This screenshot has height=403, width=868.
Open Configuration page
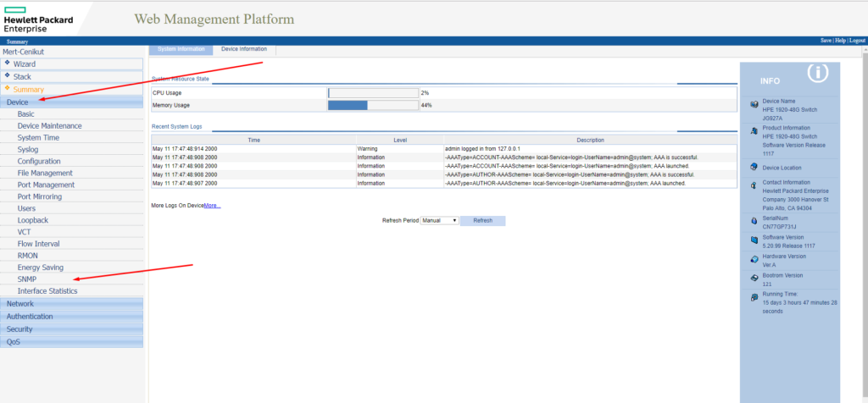click(x=39, y=162)
